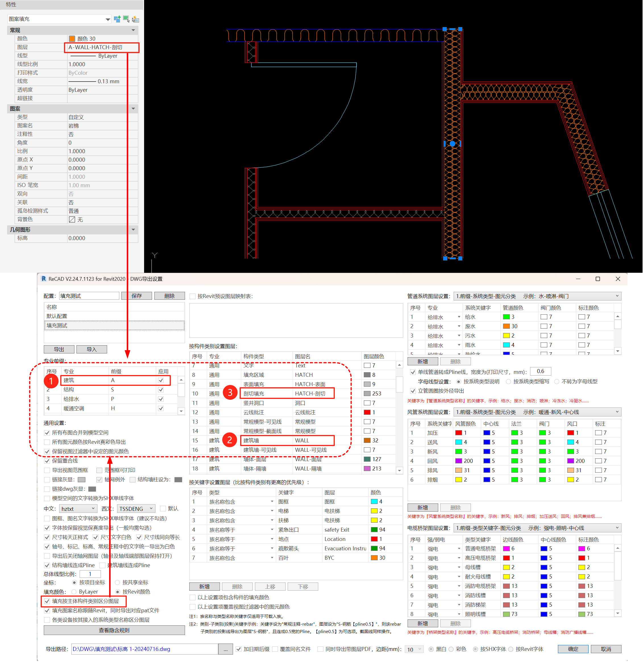
Task: Click the selected hatch's center grip
Action: 452,144
